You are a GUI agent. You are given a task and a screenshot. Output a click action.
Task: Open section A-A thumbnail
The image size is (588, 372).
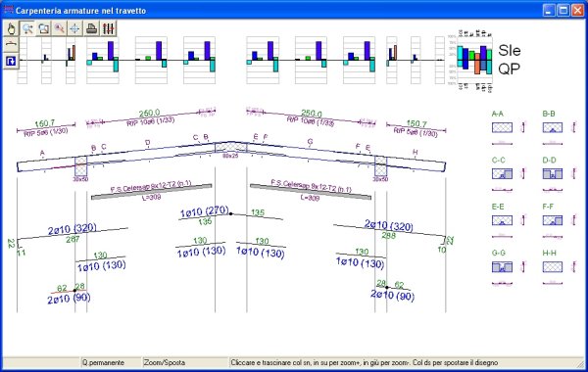[502, 127]
